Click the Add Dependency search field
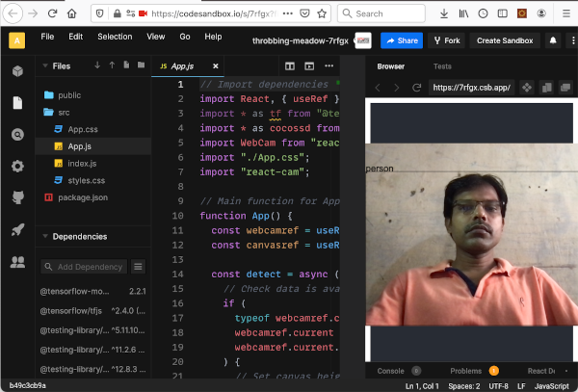The height and width of the screenshot is (392, 578). tap(84, 267)
